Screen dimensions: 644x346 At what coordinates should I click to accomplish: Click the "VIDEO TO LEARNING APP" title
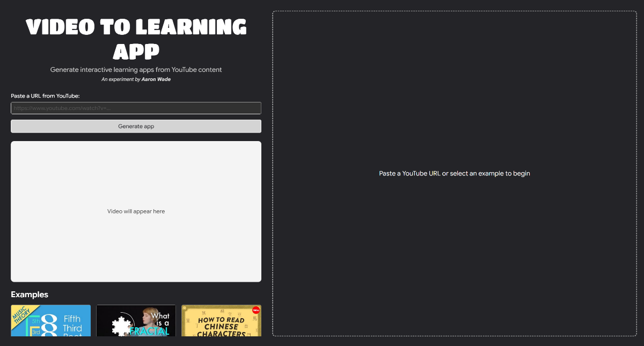pyautogui.click(x=136, y=39)
